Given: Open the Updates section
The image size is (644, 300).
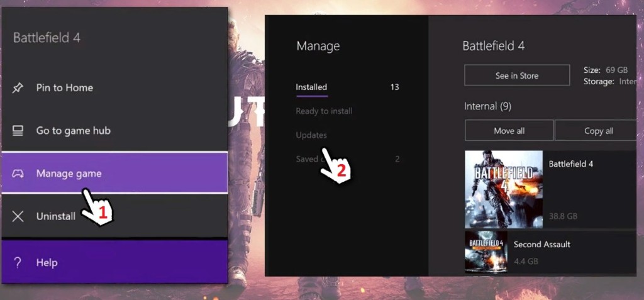Looking at the screenshot, I should tap(311, 135).
